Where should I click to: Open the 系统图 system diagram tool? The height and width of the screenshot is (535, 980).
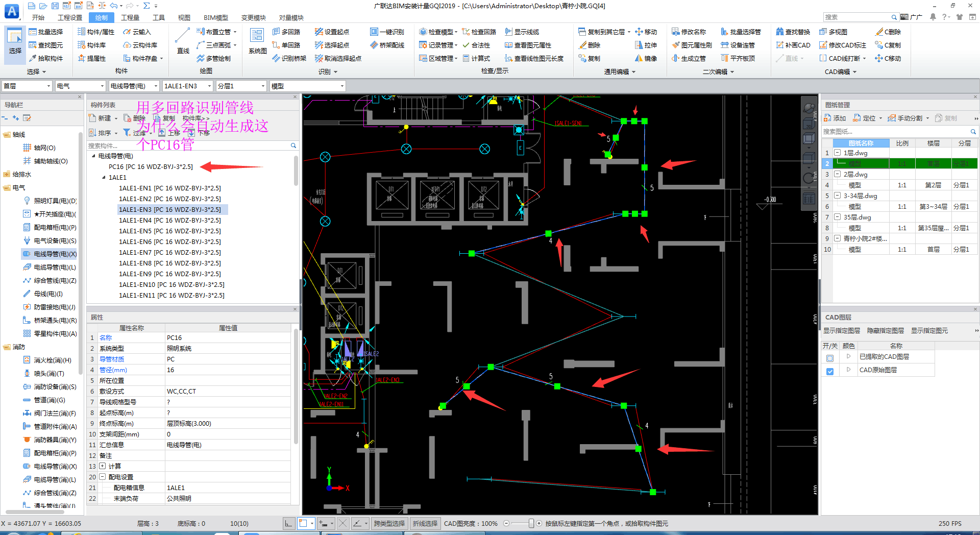pyautogui.click(x=257, y=41)
